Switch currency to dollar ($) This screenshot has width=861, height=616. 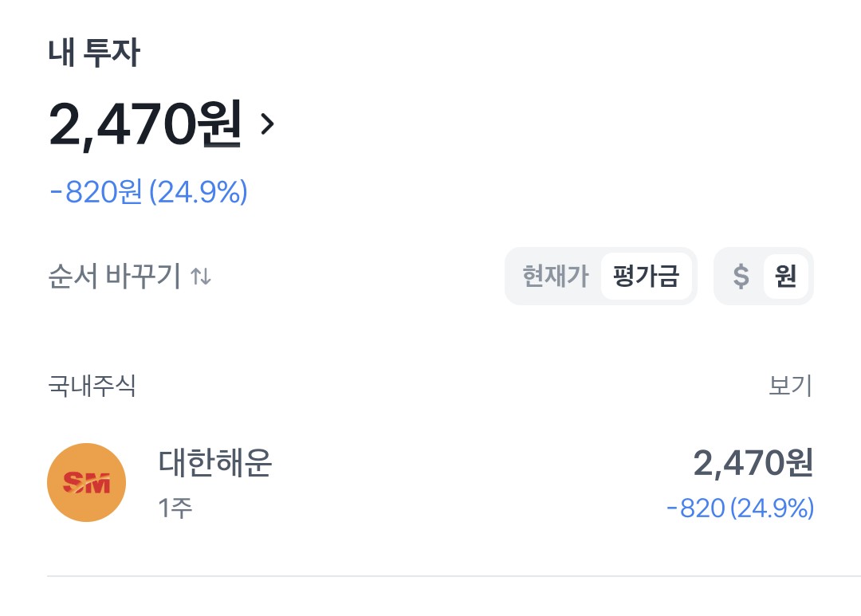pos(741,277)
